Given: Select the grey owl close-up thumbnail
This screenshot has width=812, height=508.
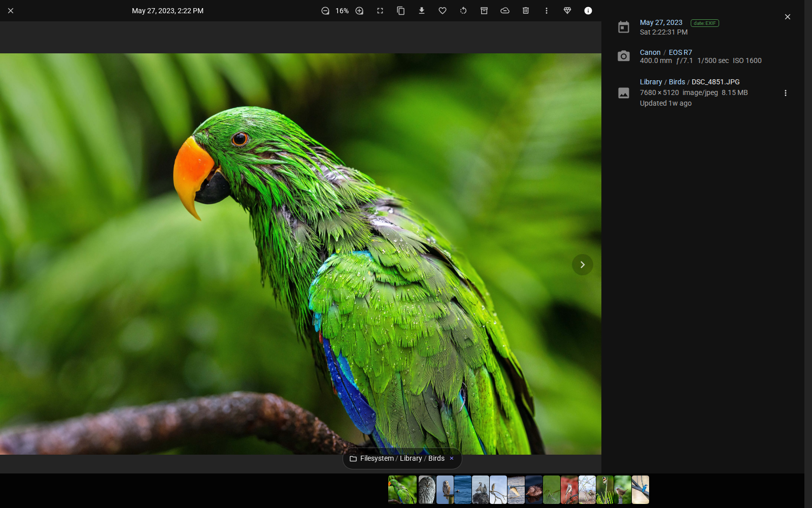Looking at the screenshot, I should point(427,490).
